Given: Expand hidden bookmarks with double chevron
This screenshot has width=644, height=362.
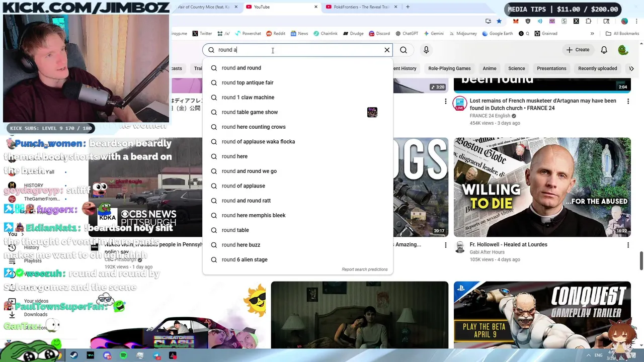Looking at the screenshot, I should coord(592,34).
